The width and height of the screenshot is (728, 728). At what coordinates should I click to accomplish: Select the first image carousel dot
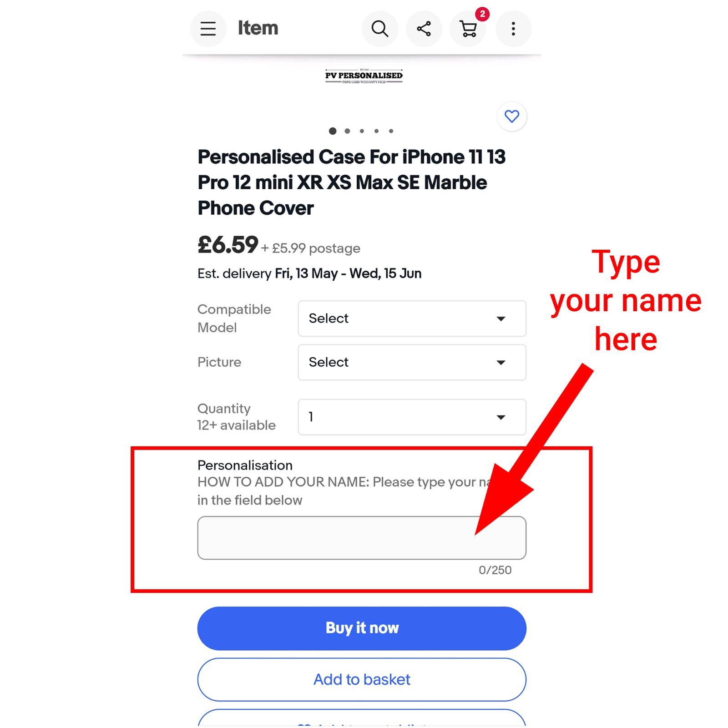tap(333, 131)
